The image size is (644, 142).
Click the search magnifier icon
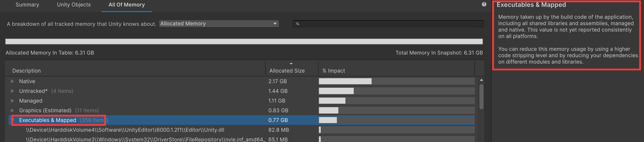click(x=298, y=24)
